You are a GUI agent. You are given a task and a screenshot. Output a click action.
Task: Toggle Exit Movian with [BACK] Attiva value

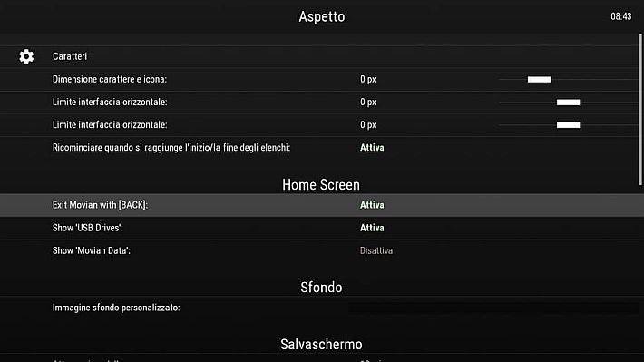pos(372,205)
